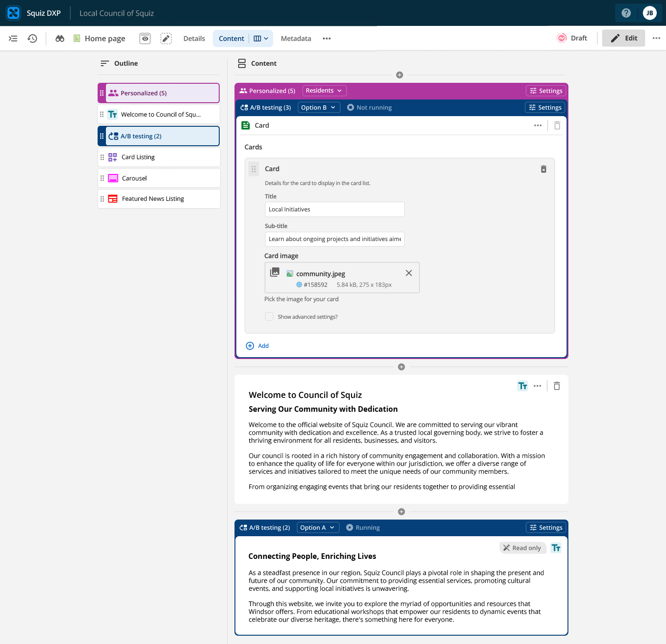Open the Option B variant dropdown
666x644 pixels.
click(319, 107)
